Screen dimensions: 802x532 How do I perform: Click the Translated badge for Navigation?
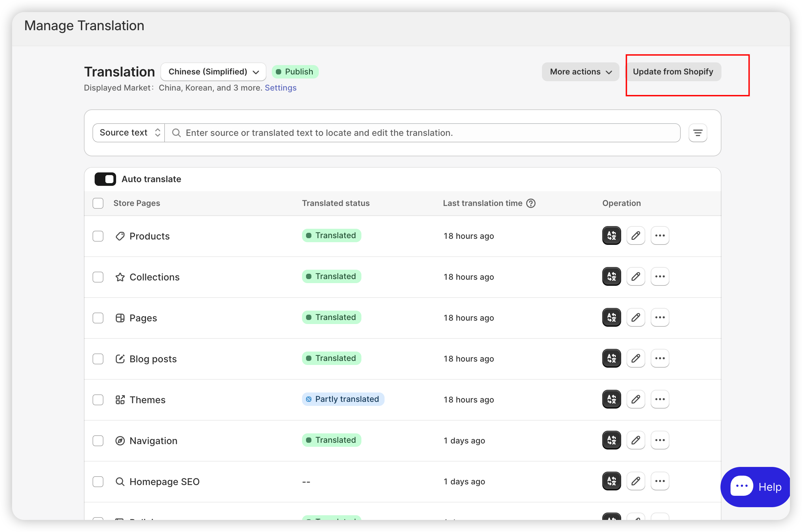point(331,440)
